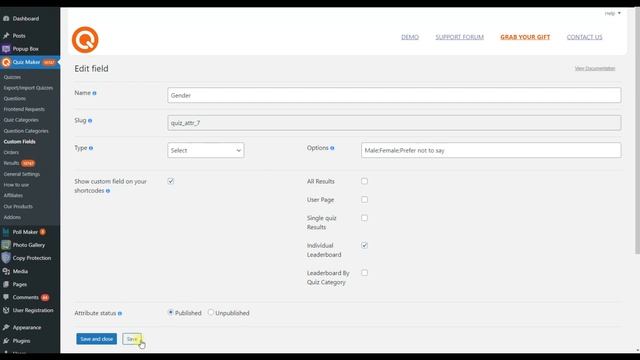Click the Plugins icon
The image size is (640, 360).
(6, 341)
